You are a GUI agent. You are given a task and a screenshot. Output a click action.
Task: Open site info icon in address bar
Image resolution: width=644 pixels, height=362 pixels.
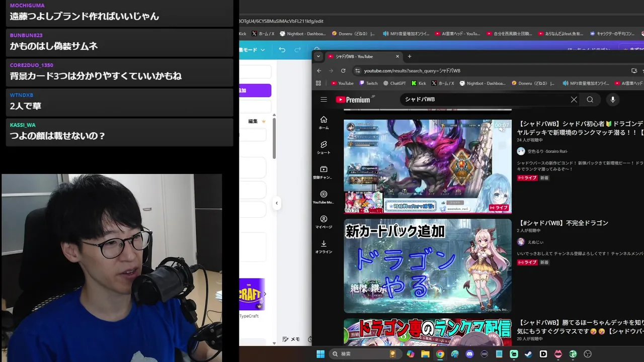point(357,71)
